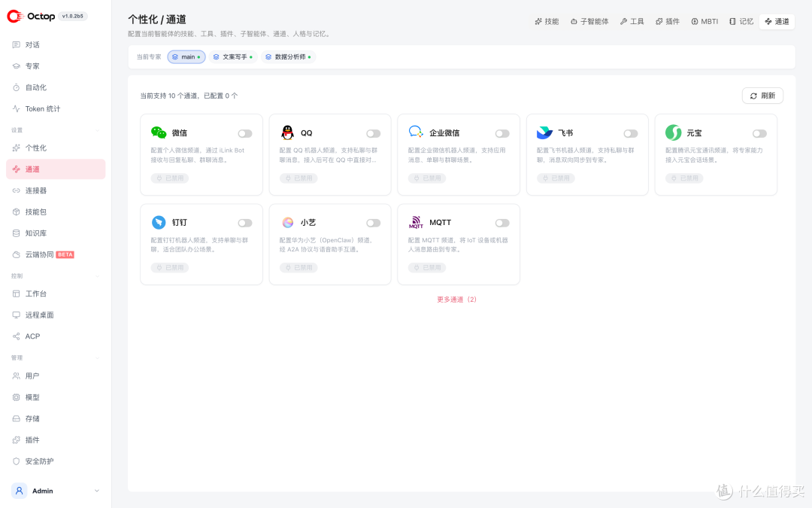The width and height of the screenshot is (812, 508).
Task: Switch to the 记忆 tab
Action: 741,21
